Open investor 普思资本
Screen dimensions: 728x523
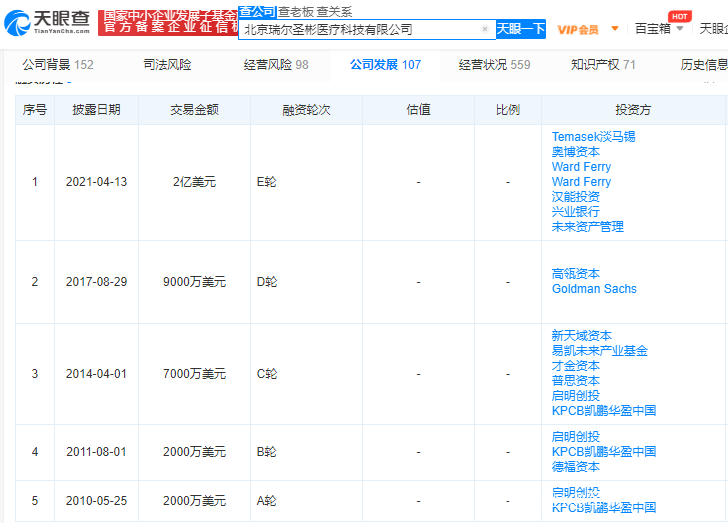coord(576,380)
